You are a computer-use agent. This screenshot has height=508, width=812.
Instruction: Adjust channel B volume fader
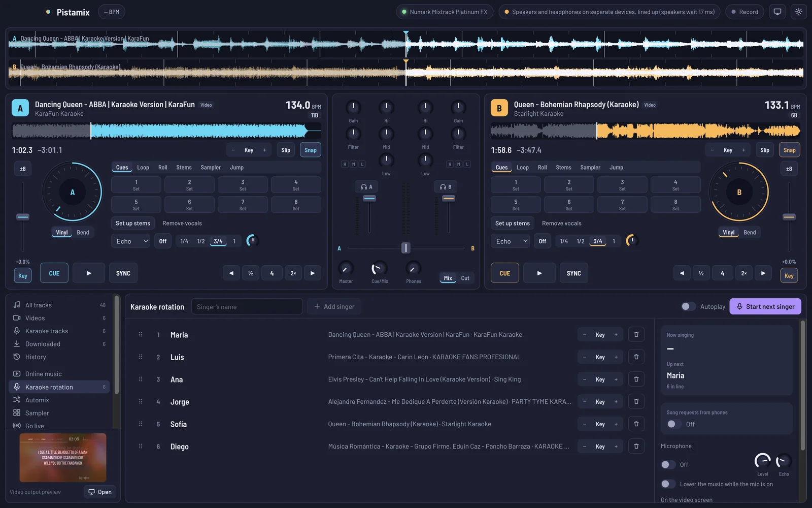(448, 199)
